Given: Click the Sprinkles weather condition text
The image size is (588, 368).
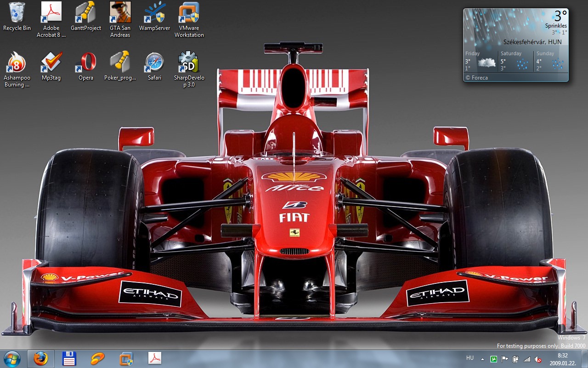Looking at the screenshot, I should pos(556,26).
